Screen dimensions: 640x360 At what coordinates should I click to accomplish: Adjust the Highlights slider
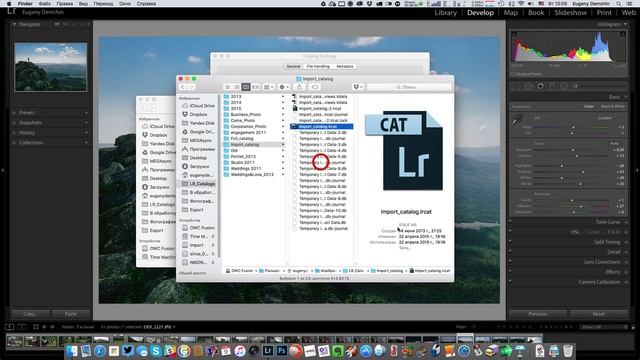(562, 166)
